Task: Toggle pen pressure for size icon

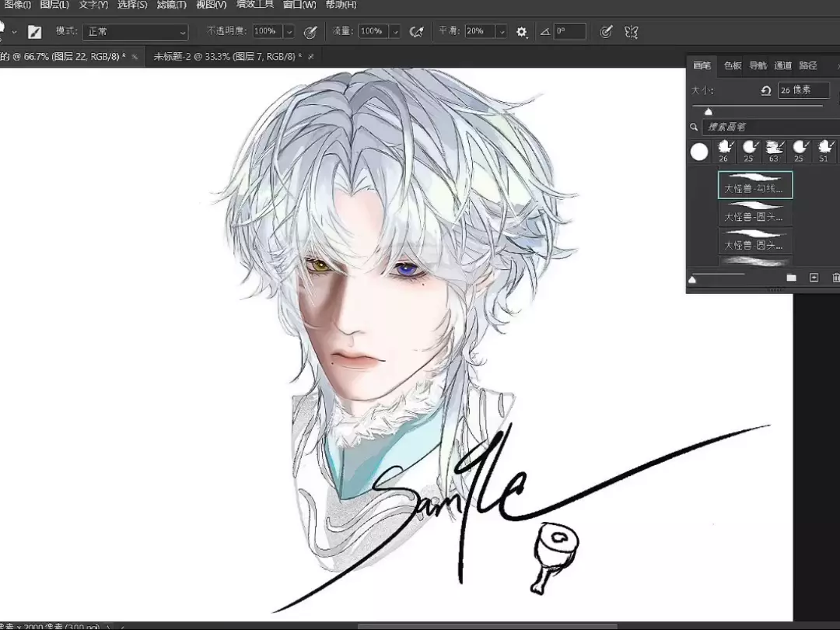Action: point(606,32)
